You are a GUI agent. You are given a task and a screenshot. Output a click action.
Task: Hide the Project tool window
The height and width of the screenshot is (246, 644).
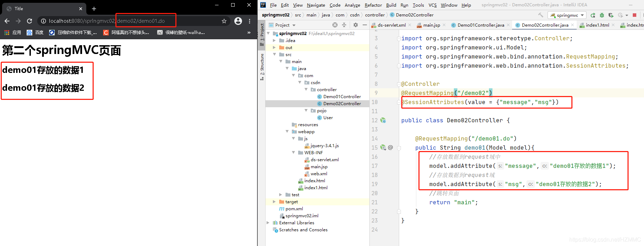tap(365, 25)
